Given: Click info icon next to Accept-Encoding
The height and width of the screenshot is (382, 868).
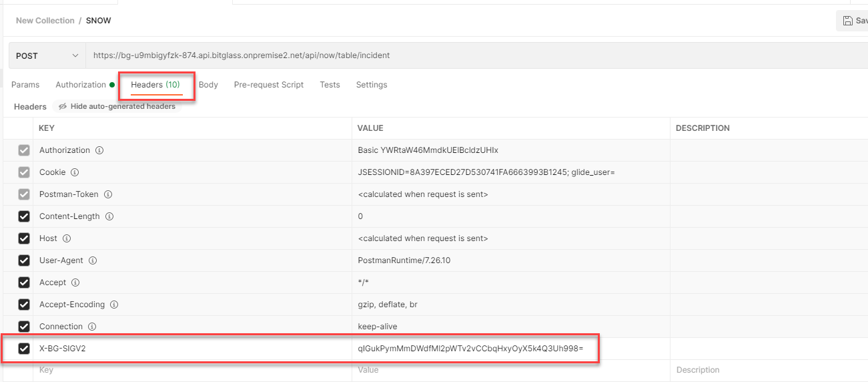Looking at the screenshot, I should [x=114, y=305].
